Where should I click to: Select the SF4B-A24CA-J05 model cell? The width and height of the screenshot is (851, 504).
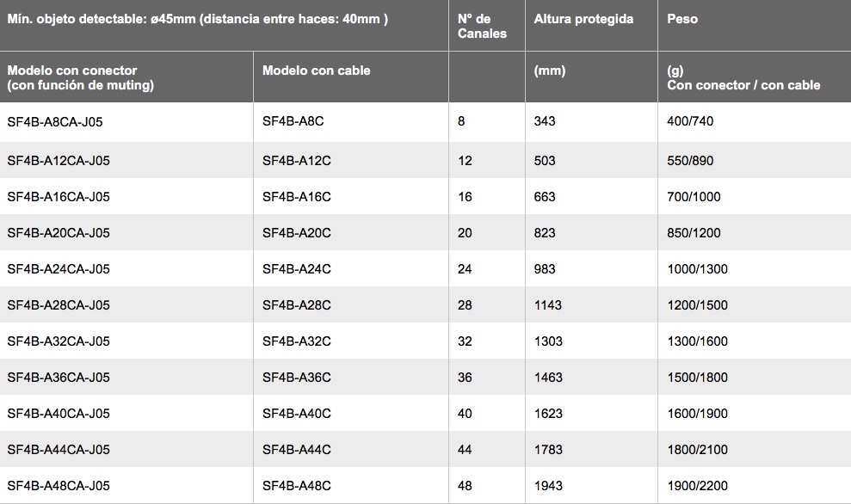[x=59, y=268]
